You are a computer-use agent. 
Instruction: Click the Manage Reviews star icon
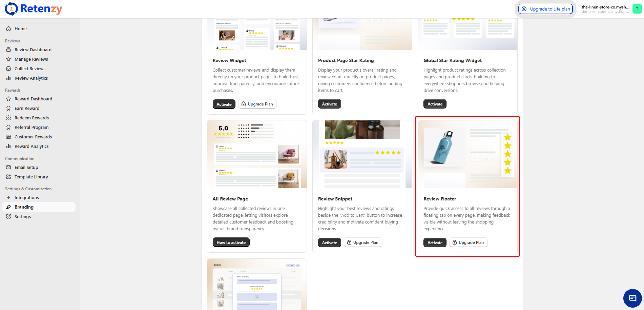8,59
